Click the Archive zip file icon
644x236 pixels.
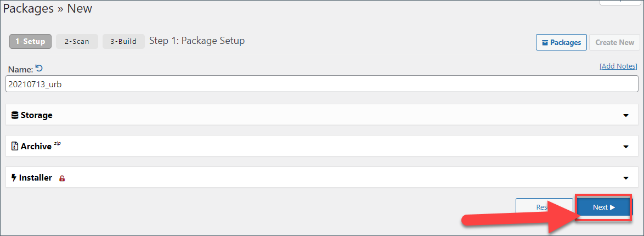[x=15, y=147]
